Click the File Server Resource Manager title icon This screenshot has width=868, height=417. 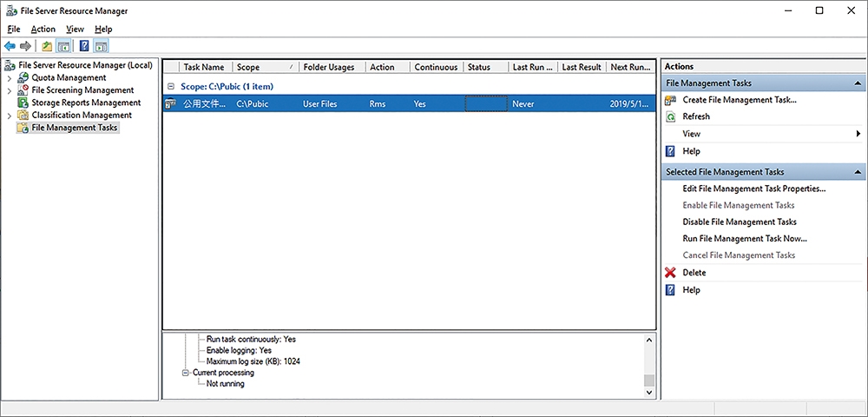pyautogui.click(x=11, y=10)
